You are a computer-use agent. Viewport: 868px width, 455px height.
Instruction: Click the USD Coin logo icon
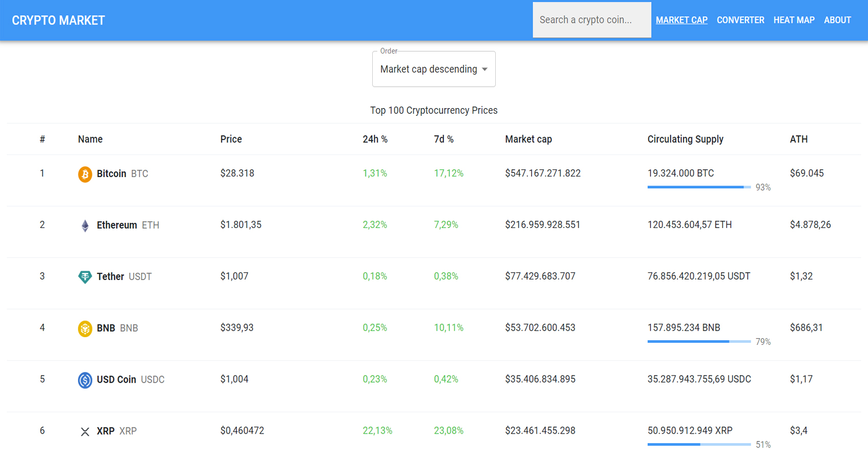pos(85,380)
